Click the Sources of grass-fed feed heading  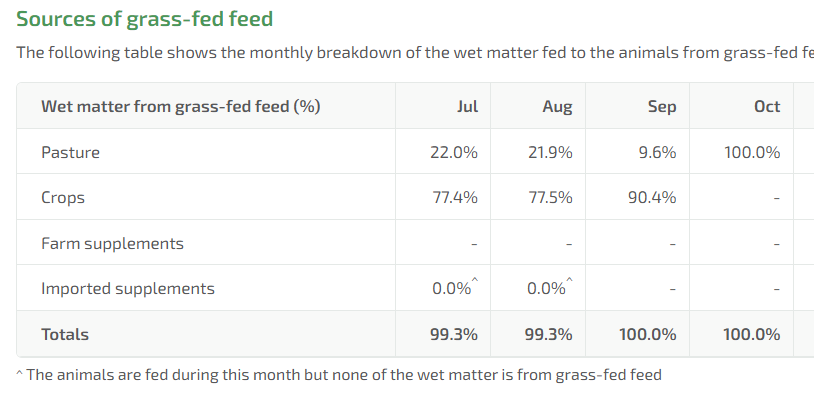tap(144, 19)
